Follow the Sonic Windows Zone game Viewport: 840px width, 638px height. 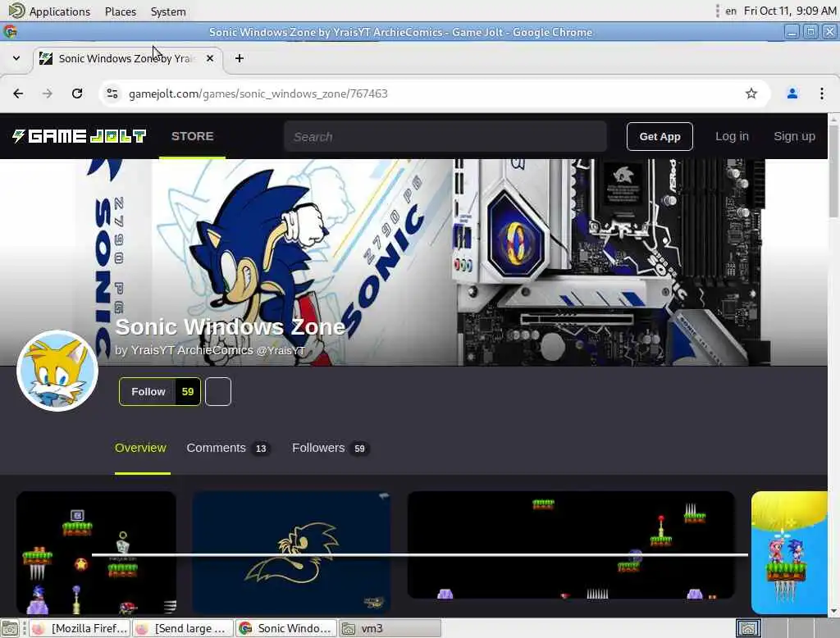click(x=148, y=392)
